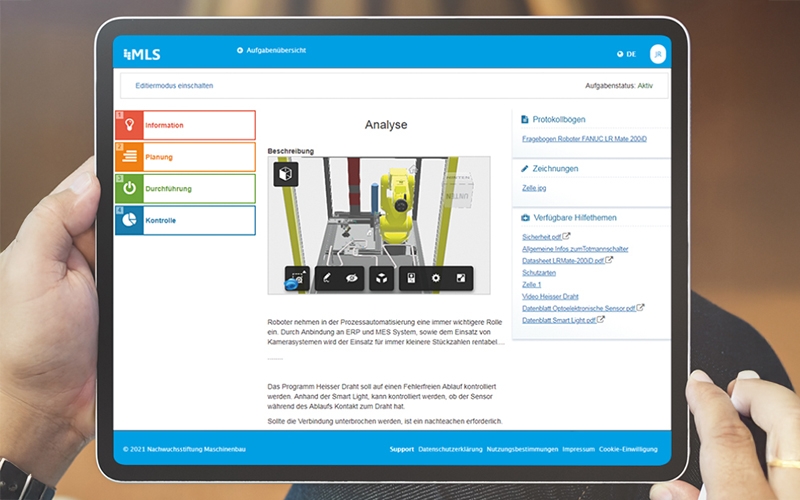
Task: Toggle the eye visibility tool in viewer
Action: pos(350,278)
